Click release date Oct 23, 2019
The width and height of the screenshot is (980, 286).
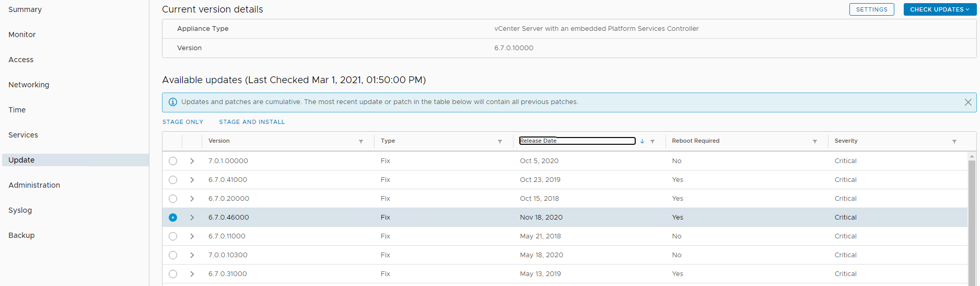coord(540,180)
